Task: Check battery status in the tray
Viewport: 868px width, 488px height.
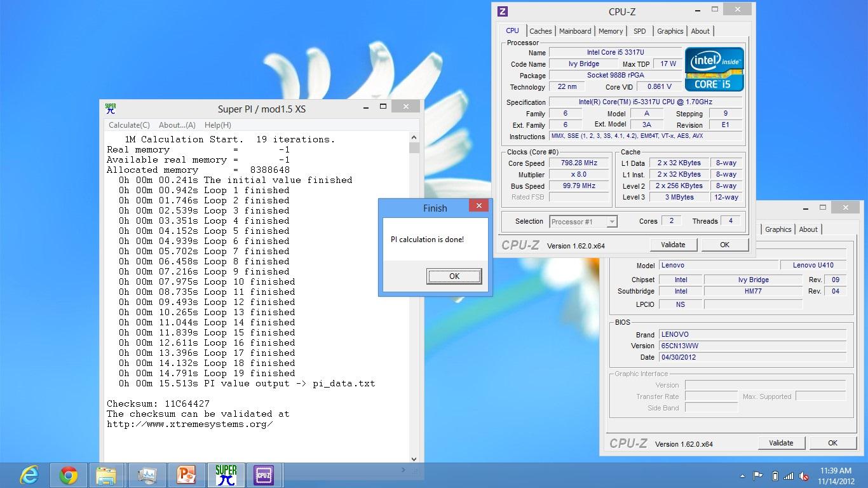Action: coord(774,475)
